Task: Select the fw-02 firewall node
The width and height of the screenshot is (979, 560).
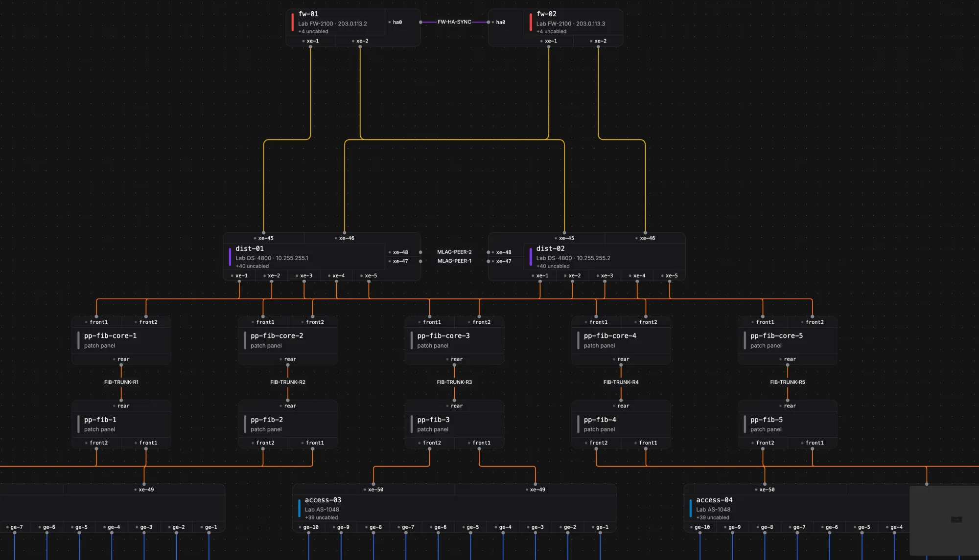Action: 556,27
